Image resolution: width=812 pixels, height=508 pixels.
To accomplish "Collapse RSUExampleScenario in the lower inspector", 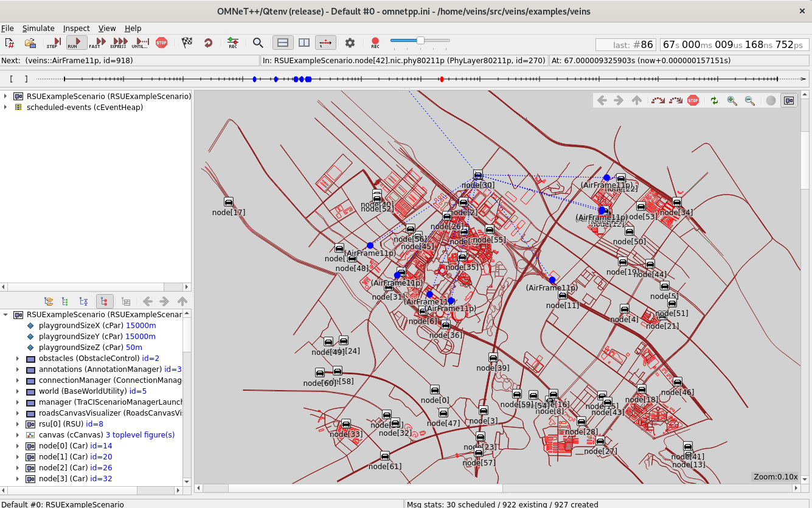I will coord(5,315).
